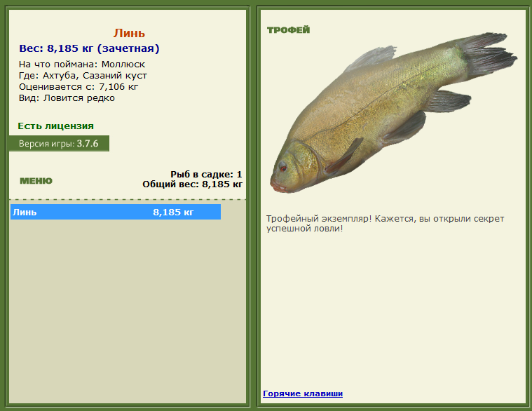Select the Линь 8,185 кг row

[x=116, y=212]
